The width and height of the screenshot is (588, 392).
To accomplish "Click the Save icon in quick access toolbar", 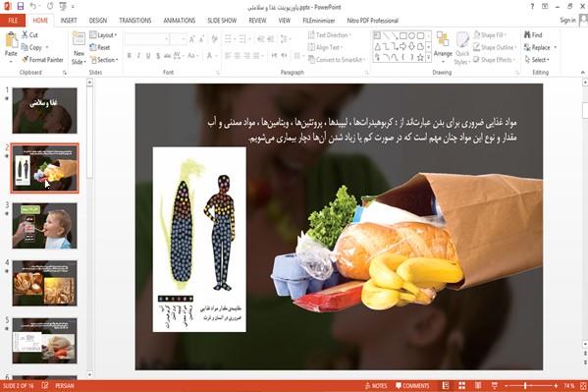I will [21, 6].
